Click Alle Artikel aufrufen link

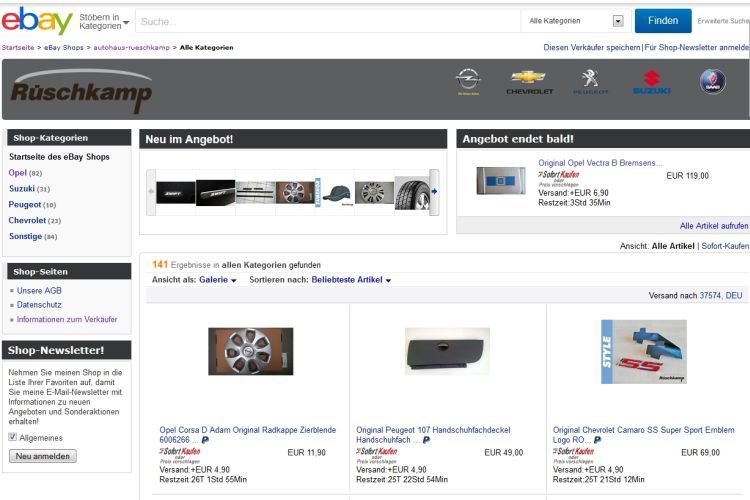(x=714, y=226)
